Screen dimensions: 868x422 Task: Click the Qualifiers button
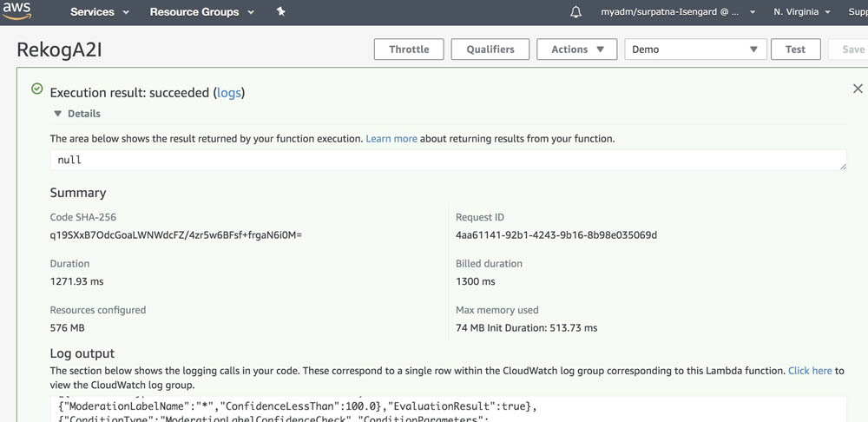tap(490, 49)
